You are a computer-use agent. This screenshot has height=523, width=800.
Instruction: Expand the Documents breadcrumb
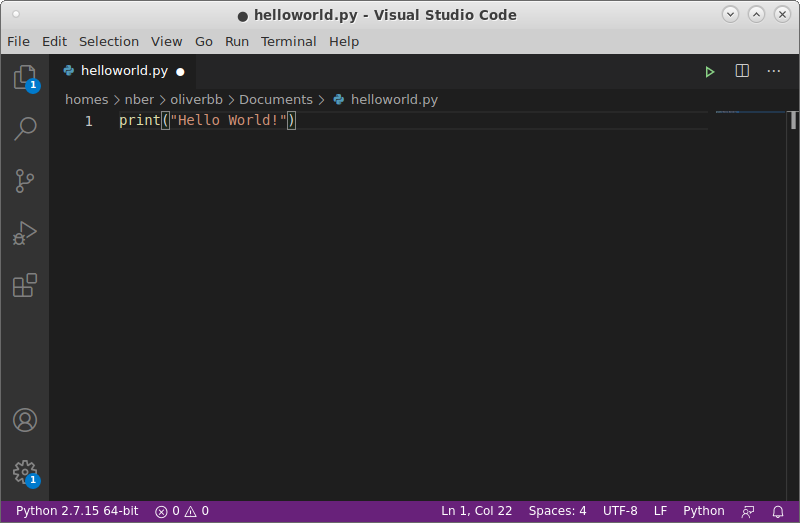coord(275,100)
